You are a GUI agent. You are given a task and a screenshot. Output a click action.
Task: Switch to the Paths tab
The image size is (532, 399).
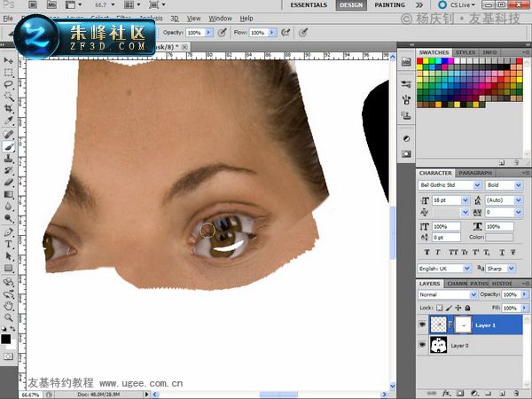tap(479, 284)
